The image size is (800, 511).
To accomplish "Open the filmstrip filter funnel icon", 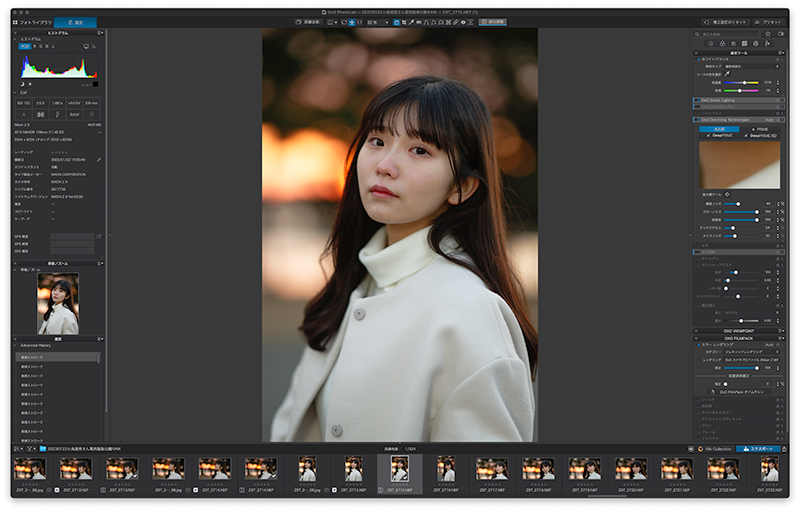I will click(x=30, y=449).
